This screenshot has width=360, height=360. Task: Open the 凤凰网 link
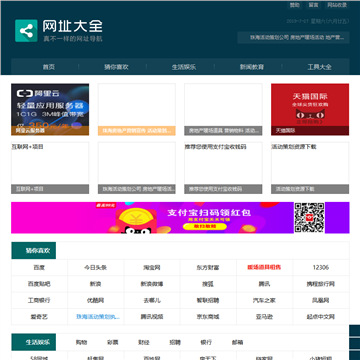point(321,300)
